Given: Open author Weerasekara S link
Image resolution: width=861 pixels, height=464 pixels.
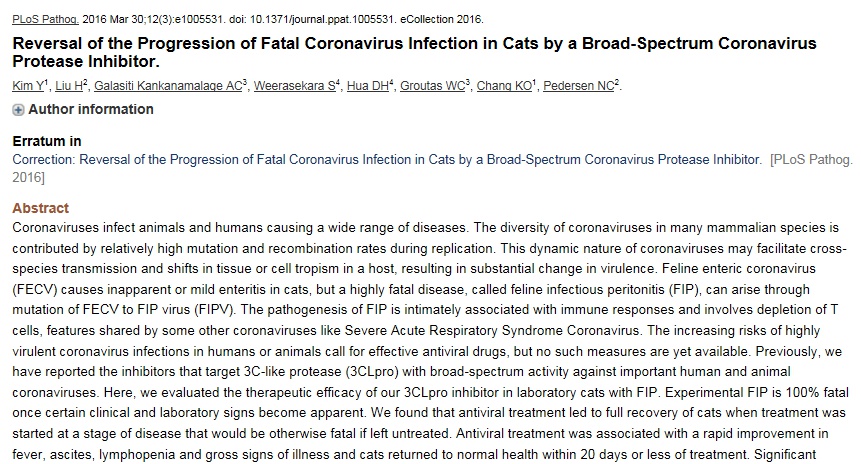Looking at the screenshot, I should (x=294, y=86).
